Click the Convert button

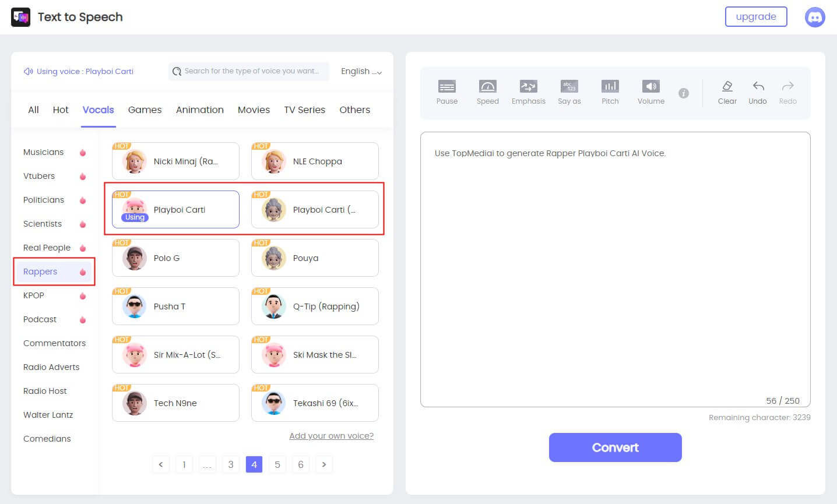click(x=615, y=447)
